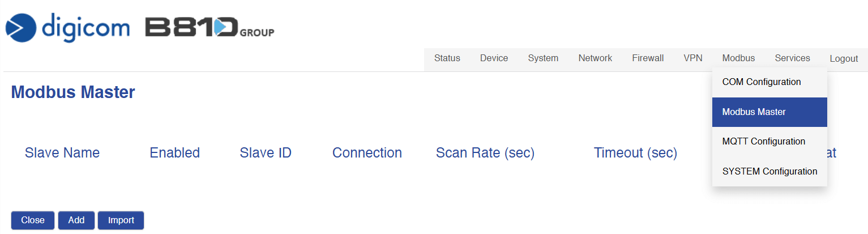
Task: Click the Import button
Action: coord(121,220)
